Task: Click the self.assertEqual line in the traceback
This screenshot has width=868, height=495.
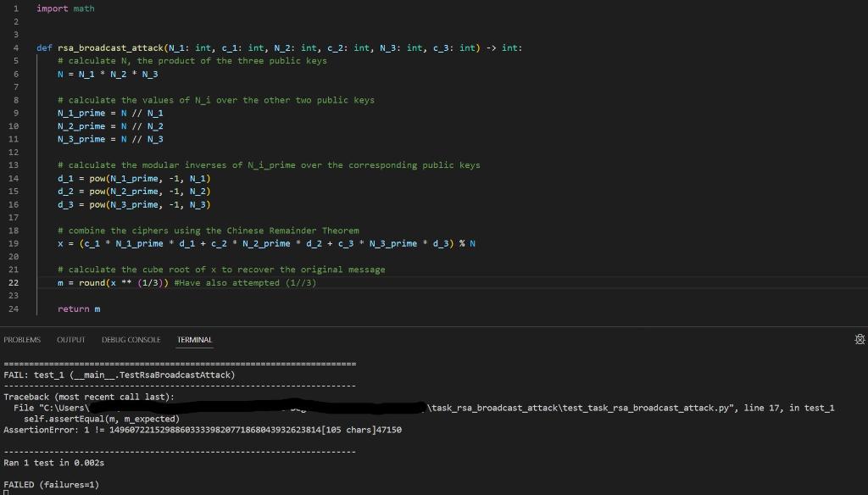Action: pyautogui.click(x=100, y=418)
